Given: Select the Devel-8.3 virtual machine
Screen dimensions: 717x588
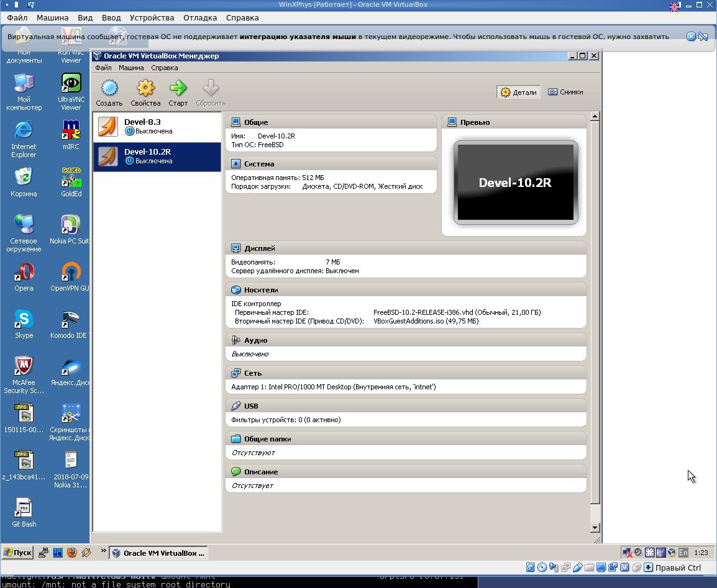Looking at the screenshot, I should pyautogui.click(x=157, y=127).
